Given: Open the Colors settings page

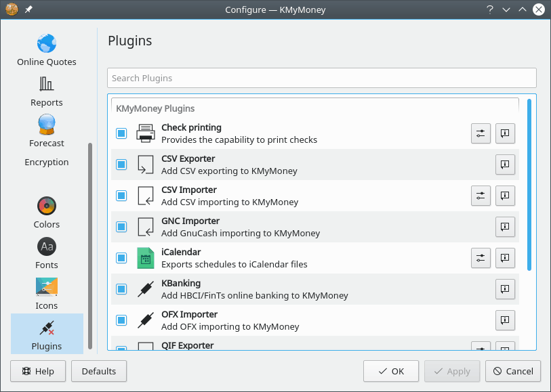Looking at the screenshot, I should click(x=47, y=213).
